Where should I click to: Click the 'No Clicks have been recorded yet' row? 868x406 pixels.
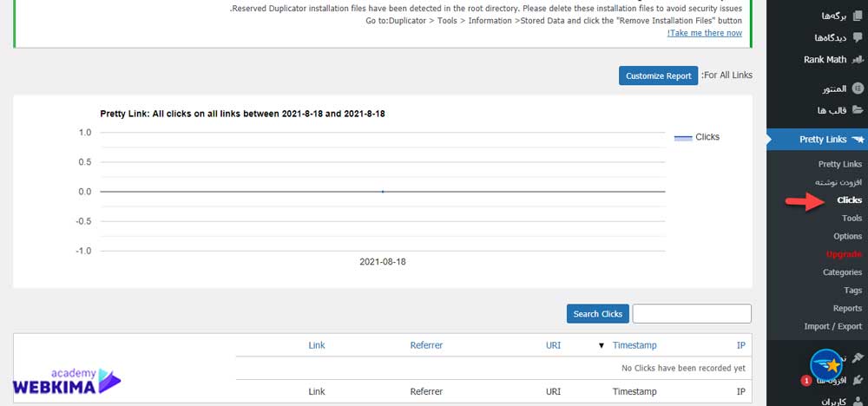click(494, 368)
